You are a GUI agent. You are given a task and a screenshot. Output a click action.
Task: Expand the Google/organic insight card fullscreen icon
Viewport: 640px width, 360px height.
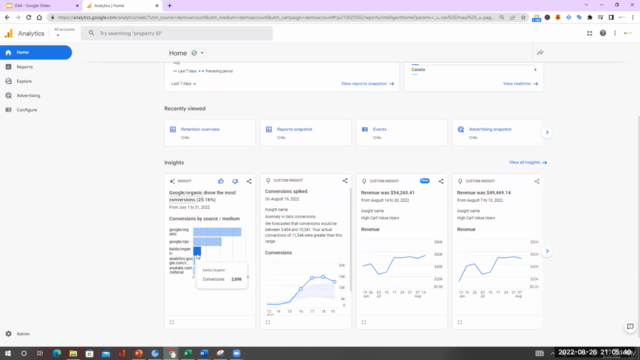pos(172,322)
